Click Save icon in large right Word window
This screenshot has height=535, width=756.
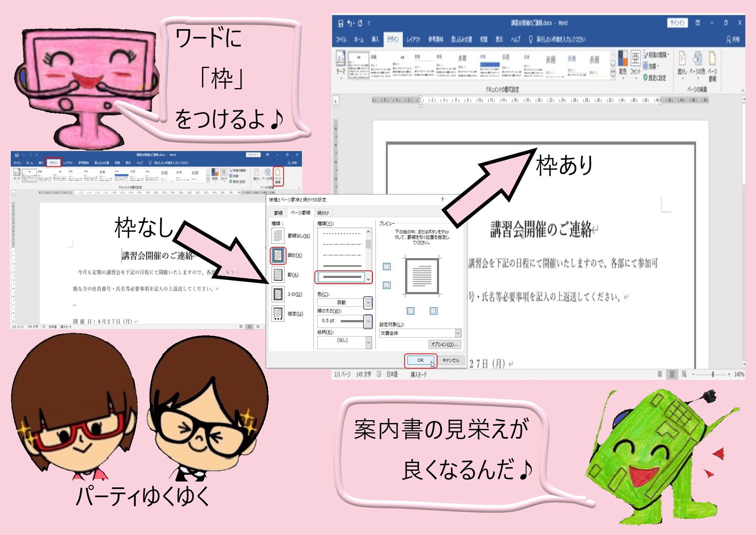[340, 24]
